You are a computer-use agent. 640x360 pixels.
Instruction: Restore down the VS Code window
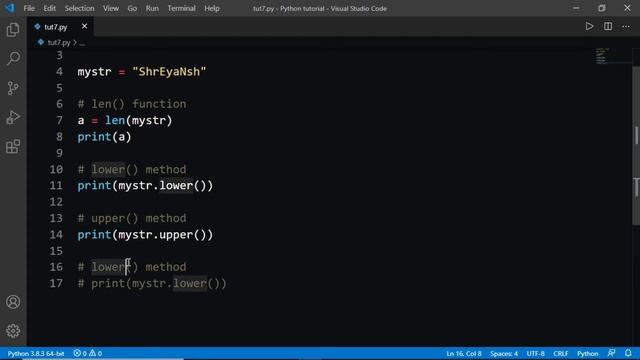pos(602,8)
